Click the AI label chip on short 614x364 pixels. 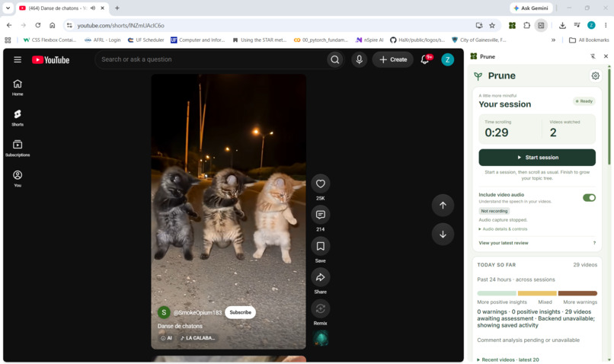click(166, 338)
